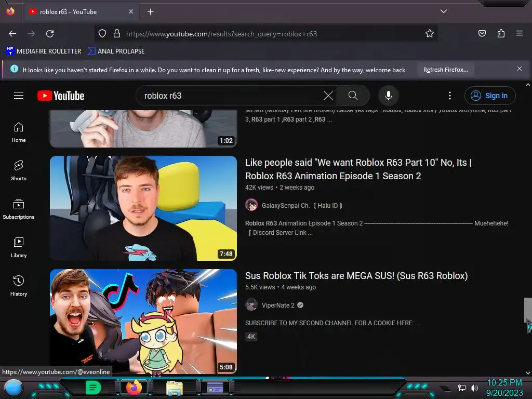Click the 4K badge
Viewport: 532px width, 399px height.
pyautogui.click(x=251, y=337)
